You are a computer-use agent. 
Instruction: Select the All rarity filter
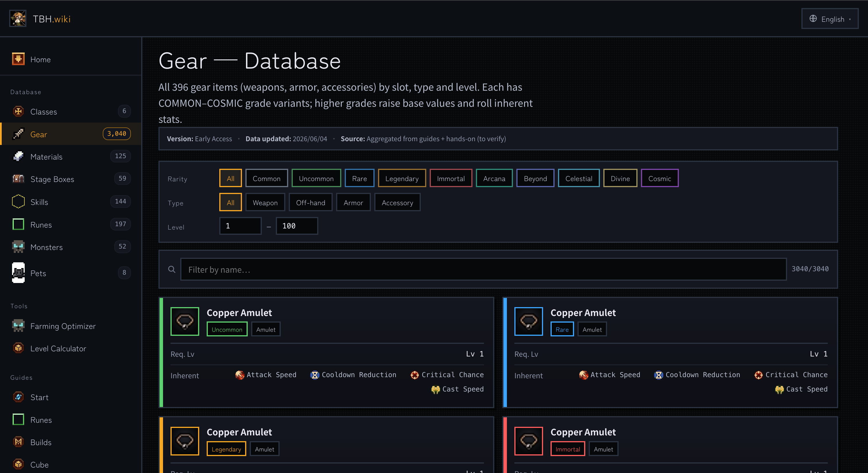coord(230,178)
